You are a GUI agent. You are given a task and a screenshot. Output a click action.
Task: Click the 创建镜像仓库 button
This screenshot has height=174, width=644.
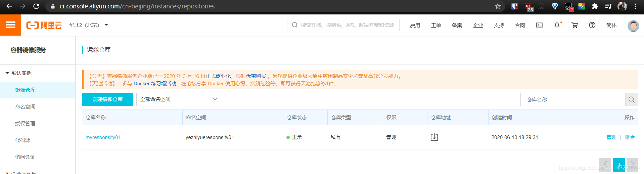tap(107, 99)
